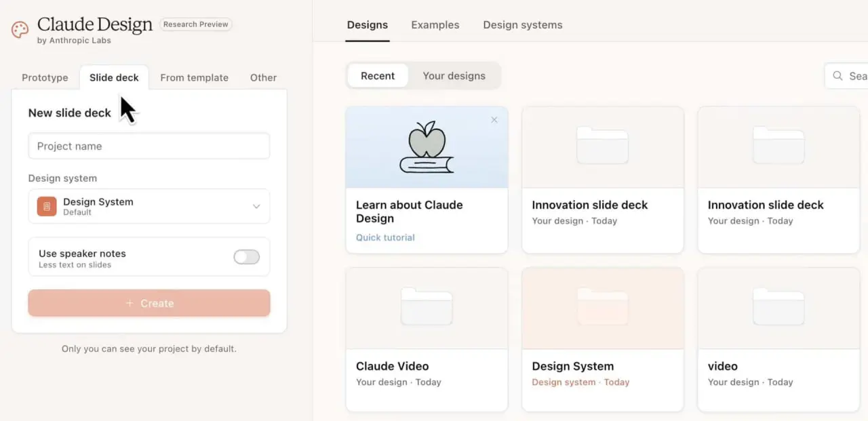Screen dimensions: 868x421
Task: Open the From template tab
Action: click(194, 77)
